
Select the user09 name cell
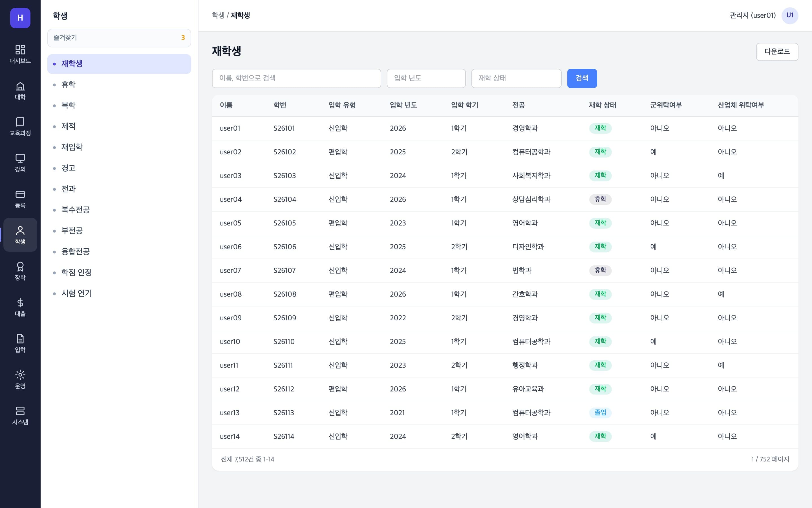point(231,318)
